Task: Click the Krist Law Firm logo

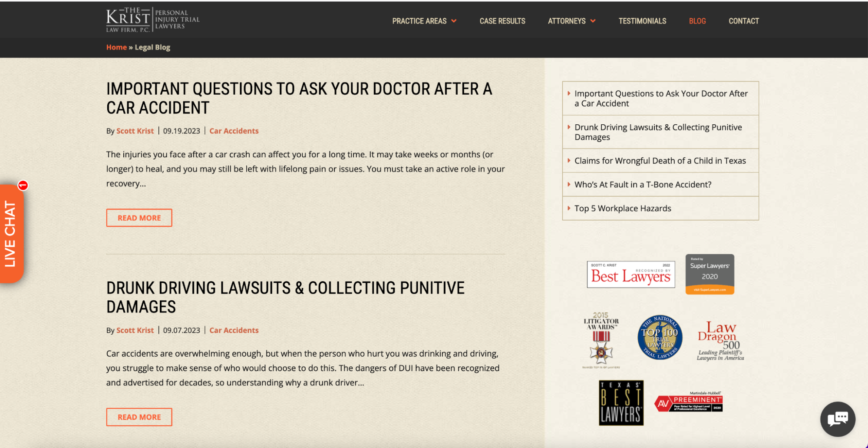Action: pos(152,20)
